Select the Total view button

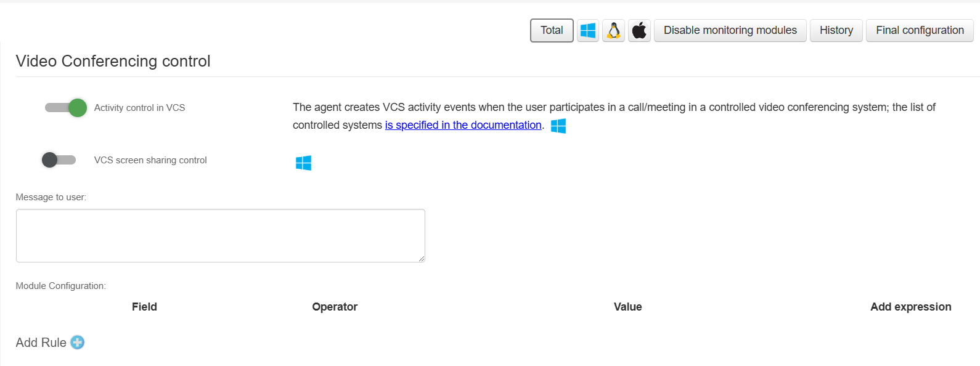click(552, 30)
